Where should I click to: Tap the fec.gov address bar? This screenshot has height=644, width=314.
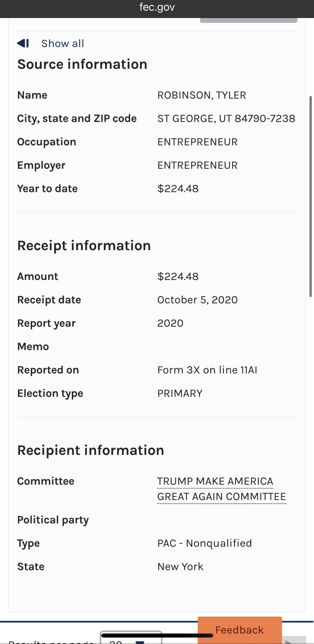click(157, 8)
